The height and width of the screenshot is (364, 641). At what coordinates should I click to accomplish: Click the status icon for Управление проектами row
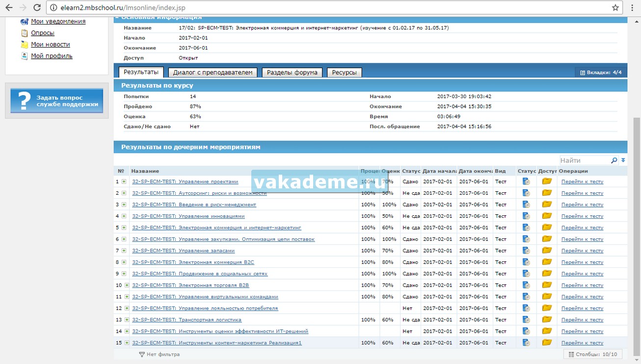click(526, 182)
